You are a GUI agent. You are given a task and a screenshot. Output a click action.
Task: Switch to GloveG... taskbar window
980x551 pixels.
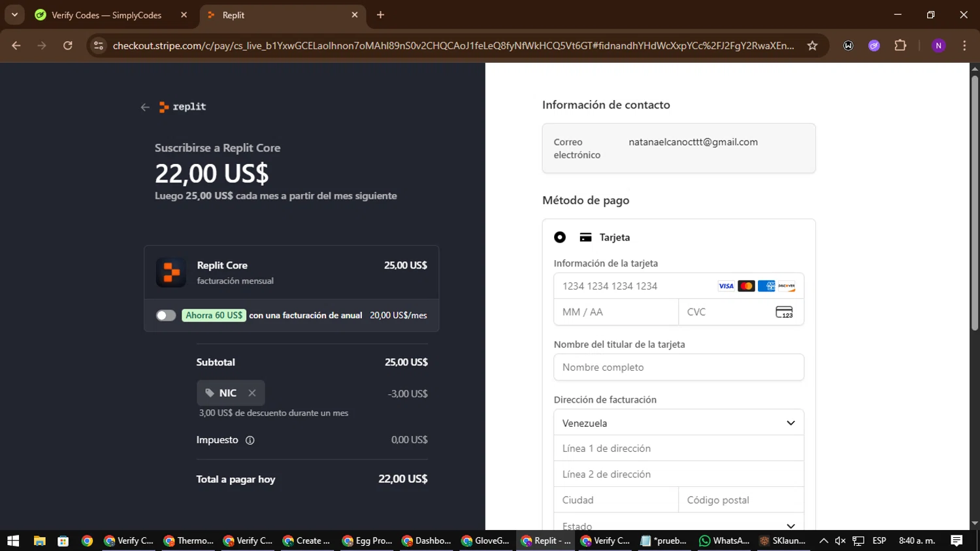click(486, 541)
